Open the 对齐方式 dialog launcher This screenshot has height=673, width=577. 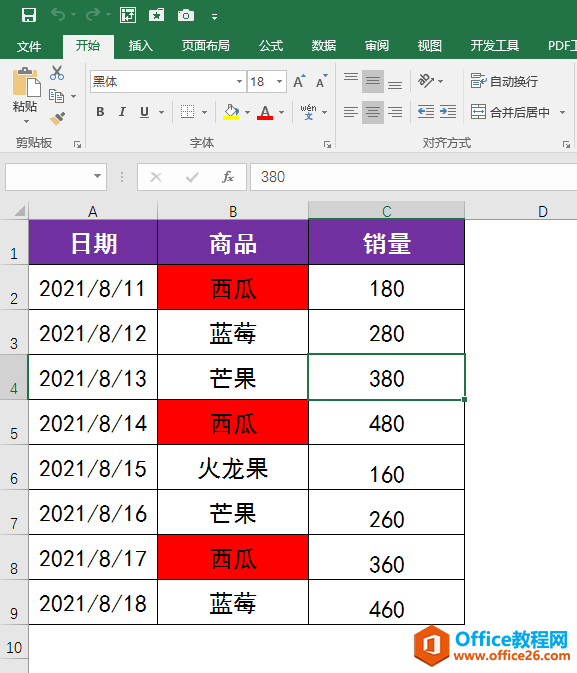pyautogui.click(x=566, y=145)
